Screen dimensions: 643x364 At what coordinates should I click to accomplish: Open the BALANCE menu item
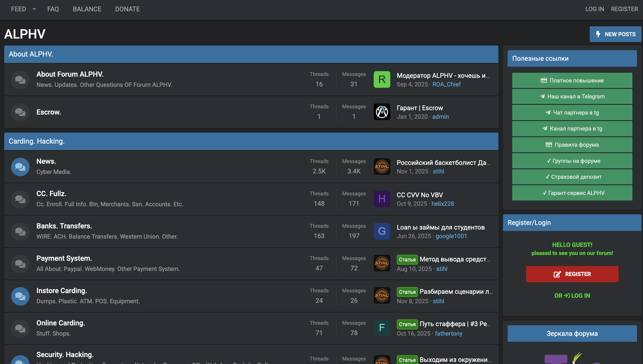pos(87,9)
